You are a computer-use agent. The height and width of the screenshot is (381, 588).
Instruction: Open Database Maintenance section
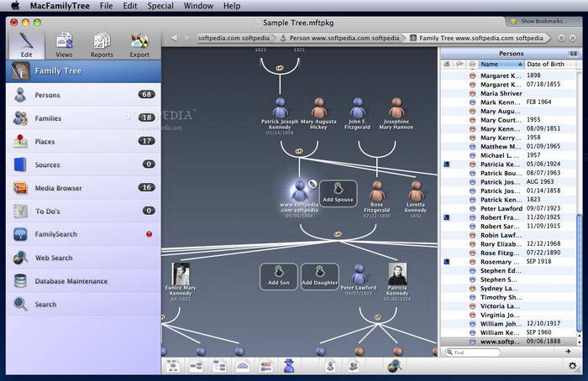(x=71, y=281)
